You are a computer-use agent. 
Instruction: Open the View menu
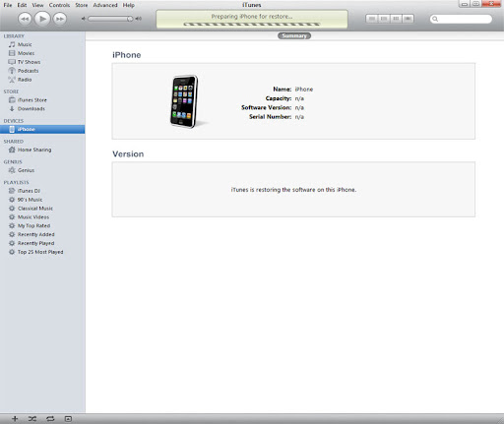[x=37, y=5]
